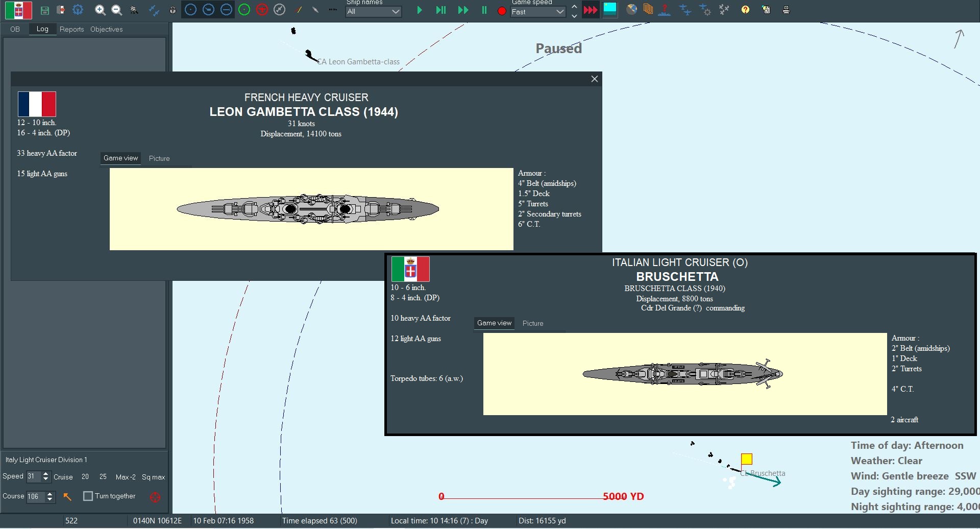980x529 pixels.
Task: Click the zoom-out magnifier icon
Action: [117, 10]
